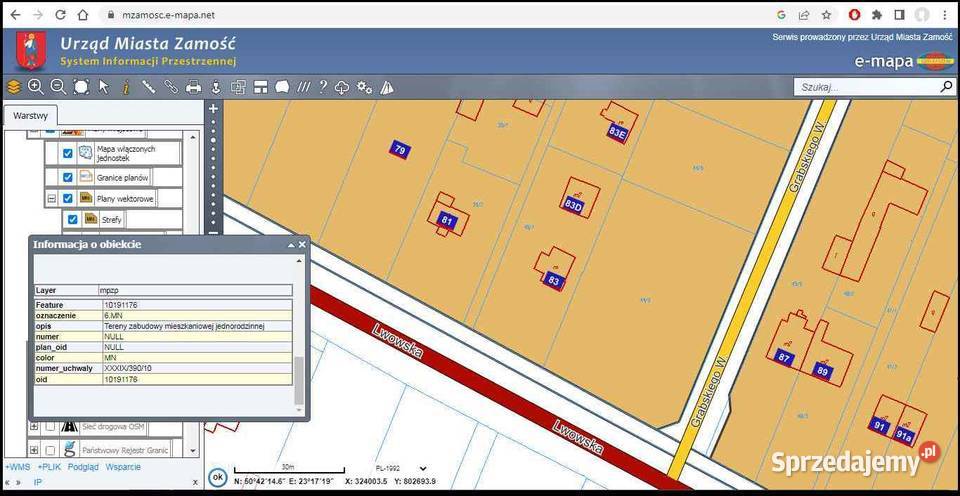Open the triangular sails icon tool
Viewport: 960px width, 496px height.
(x=386, y=88)
